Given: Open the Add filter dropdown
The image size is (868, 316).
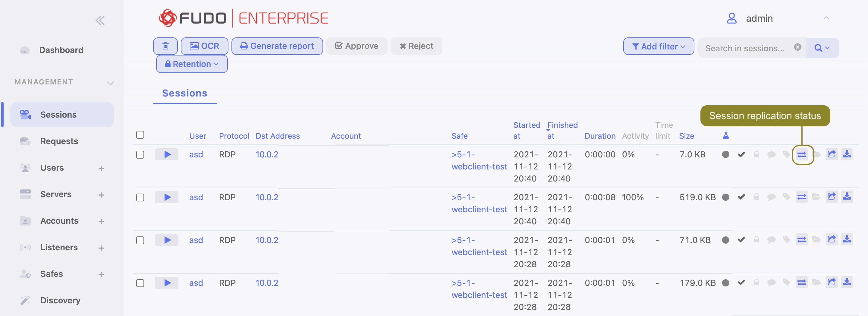Looking at the screenshot, I should pos(659,46).
